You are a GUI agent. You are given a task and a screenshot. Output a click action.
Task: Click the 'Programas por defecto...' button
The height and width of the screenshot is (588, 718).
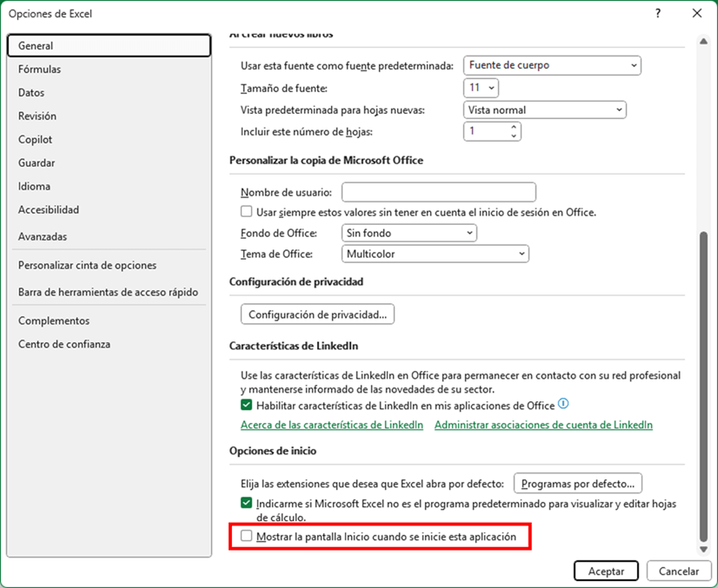pos(577,483)
